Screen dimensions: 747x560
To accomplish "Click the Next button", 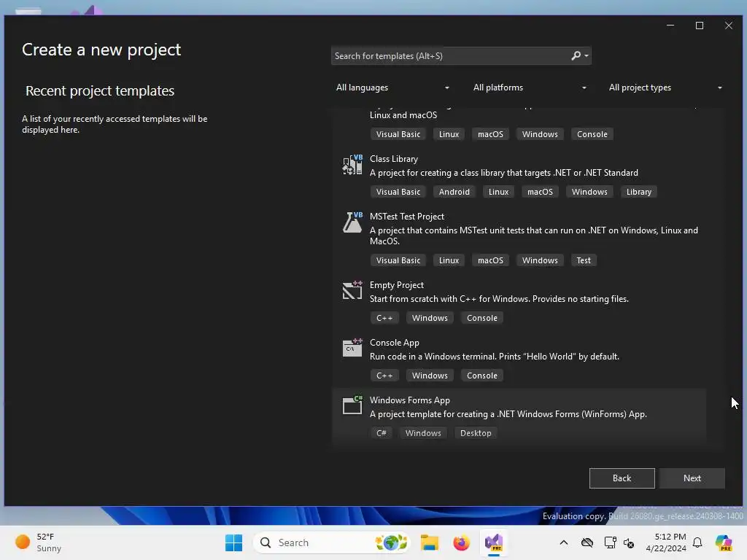I will 692,478.
